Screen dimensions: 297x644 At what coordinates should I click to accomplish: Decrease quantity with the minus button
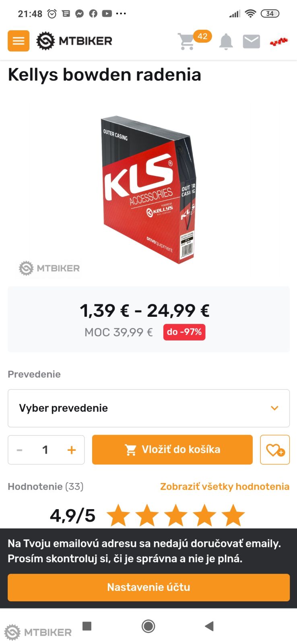point(19,450)
